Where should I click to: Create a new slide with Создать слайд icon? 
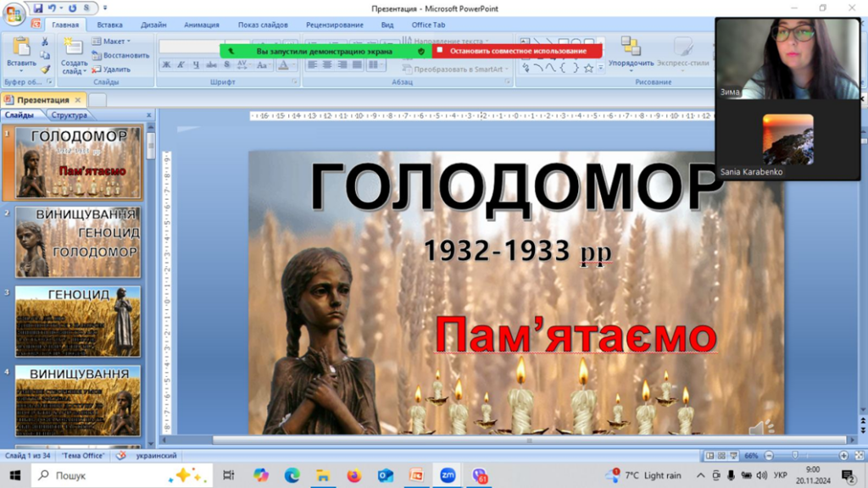click(x=73, y=47)
